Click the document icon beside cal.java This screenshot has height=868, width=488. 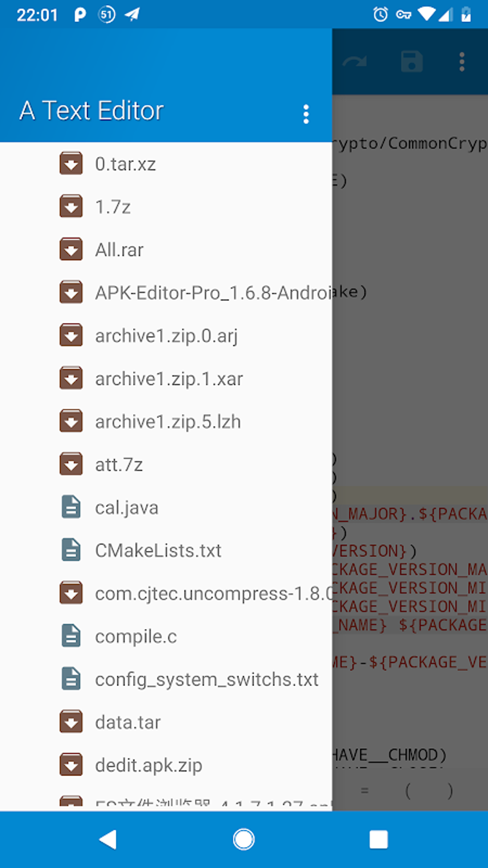tap(71, 507)
